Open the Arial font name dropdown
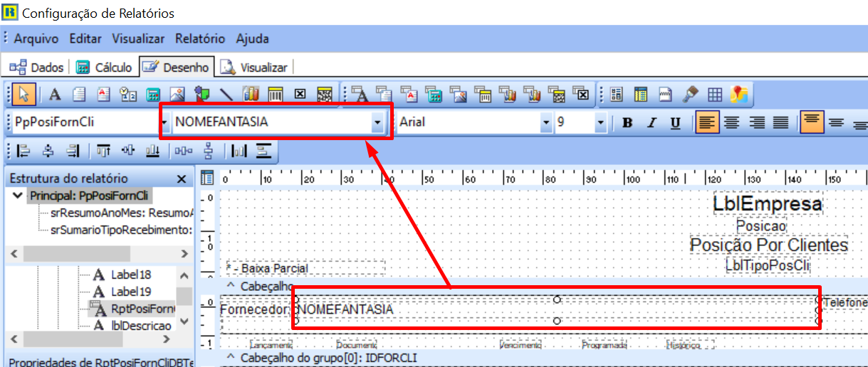The height and width of the screenshot is (367, 868). tap(546, 122)
